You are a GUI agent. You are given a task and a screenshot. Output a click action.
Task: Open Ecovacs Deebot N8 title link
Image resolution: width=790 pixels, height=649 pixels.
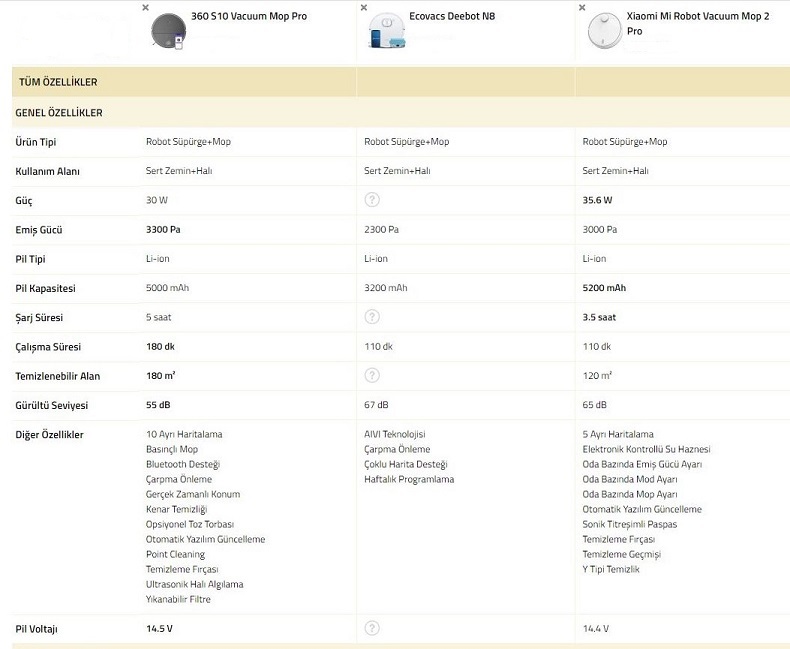point(452,16)
